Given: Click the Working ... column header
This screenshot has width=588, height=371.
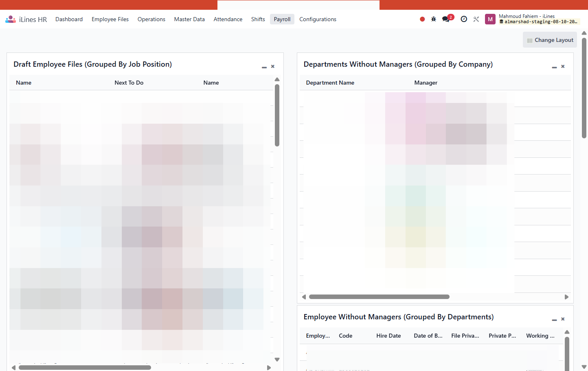Looking at the screenshot, I should (540, 336).
